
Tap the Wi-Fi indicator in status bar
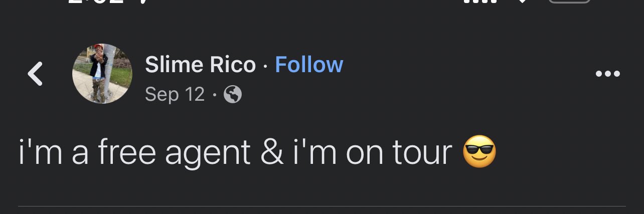[523, 2]
